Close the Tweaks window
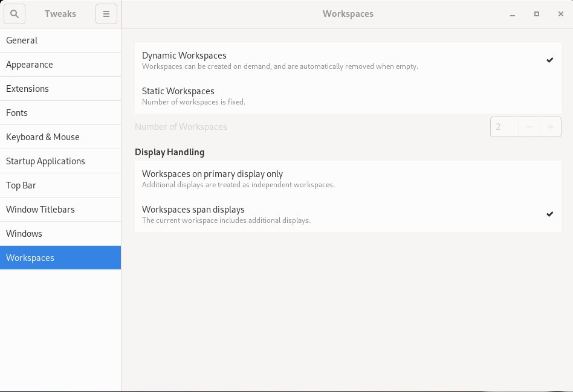Viewport: 573px width, 392px height. 560,14
